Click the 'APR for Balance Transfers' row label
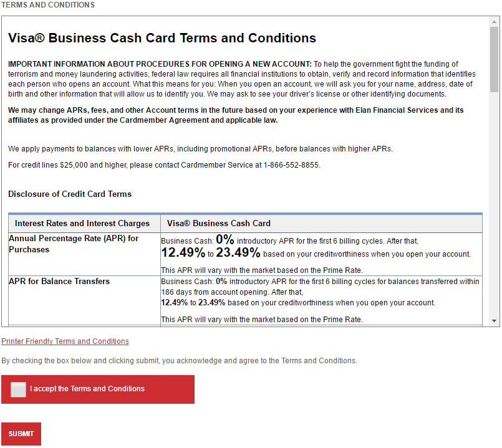The image size is (502, 448). (59, 281)
